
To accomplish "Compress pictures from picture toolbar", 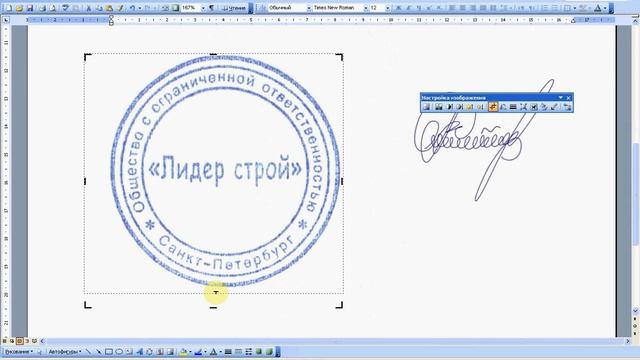I will pos(524,107).
